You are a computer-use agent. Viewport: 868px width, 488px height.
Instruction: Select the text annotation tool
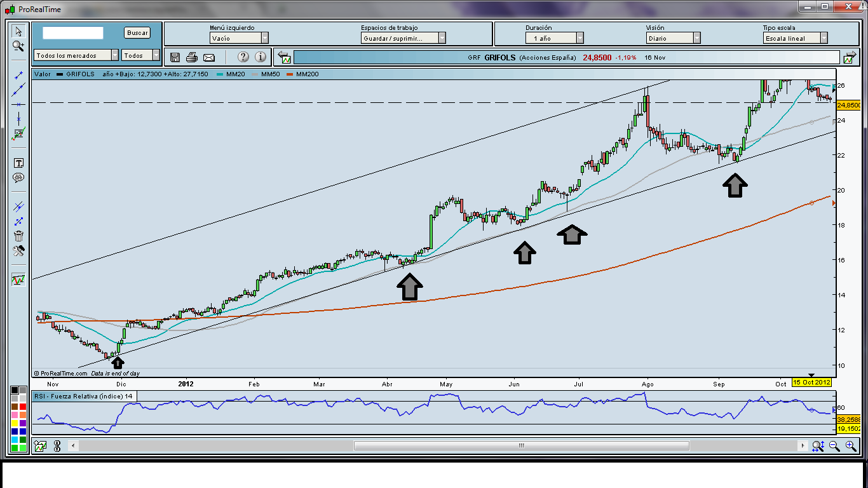(18, 163)
